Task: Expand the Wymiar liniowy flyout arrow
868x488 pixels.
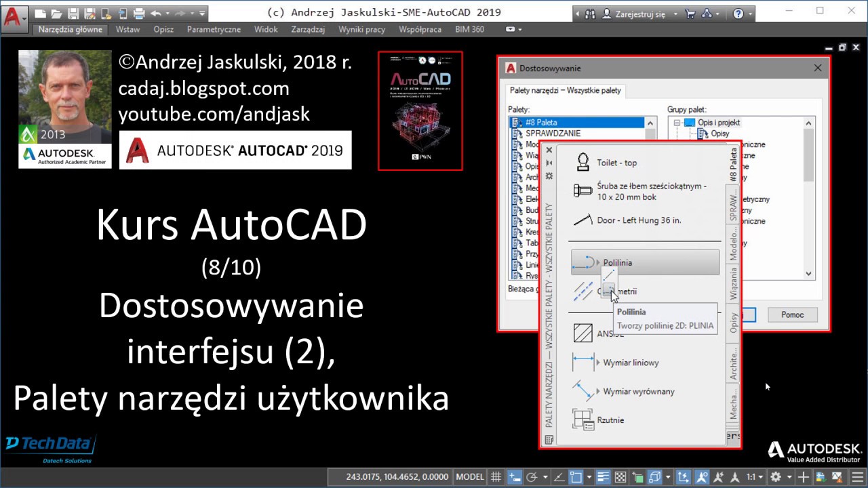Action: (598, 363)
